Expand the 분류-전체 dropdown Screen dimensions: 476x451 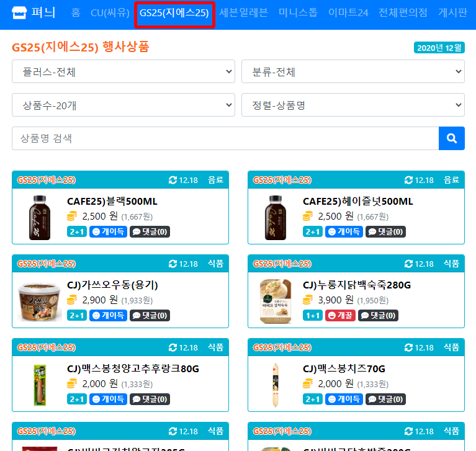353,71
